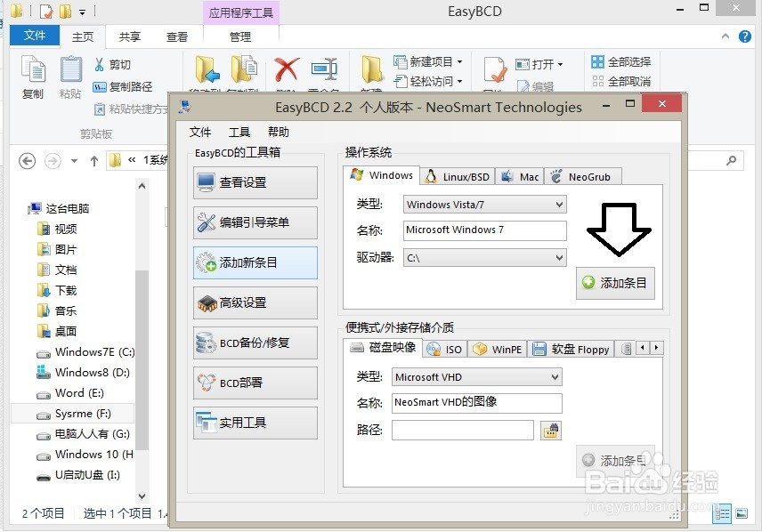Click the folder browse icon beside 路径
This screenshot has height=532, width=762.
552,430
